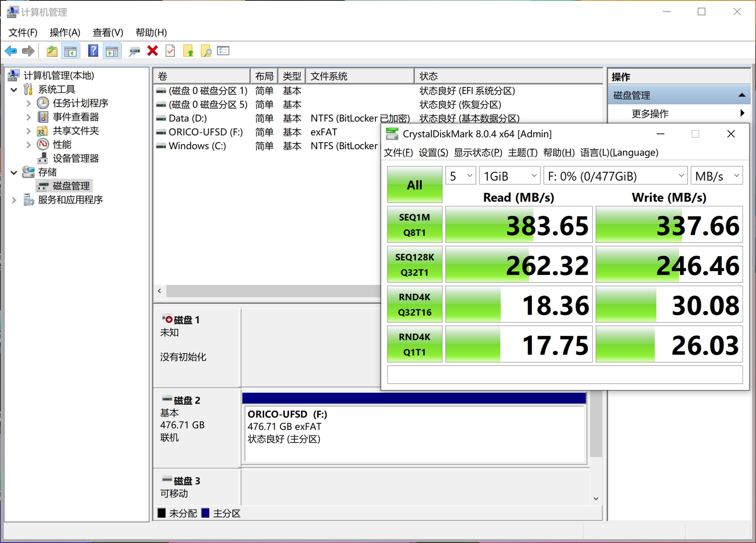Click the Forward arrow toolbar icon
This screenshot has height=543, width=756.
(28, 51)
